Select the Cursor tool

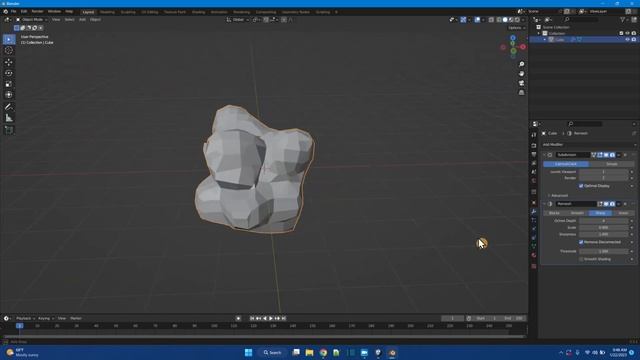click(x=9, y=51)
